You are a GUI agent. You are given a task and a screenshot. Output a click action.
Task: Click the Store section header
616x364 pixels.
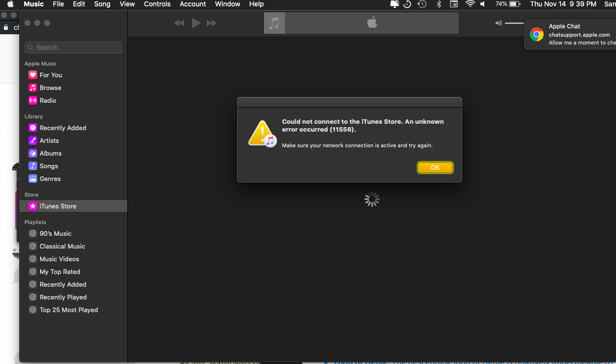pyautogui.click(x=31, y=195)
